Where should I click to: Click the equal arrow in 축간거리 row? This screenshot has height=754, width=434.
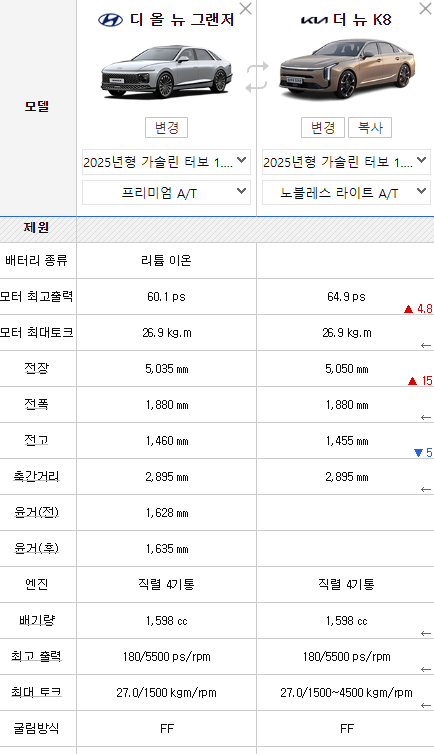[426, 490]
